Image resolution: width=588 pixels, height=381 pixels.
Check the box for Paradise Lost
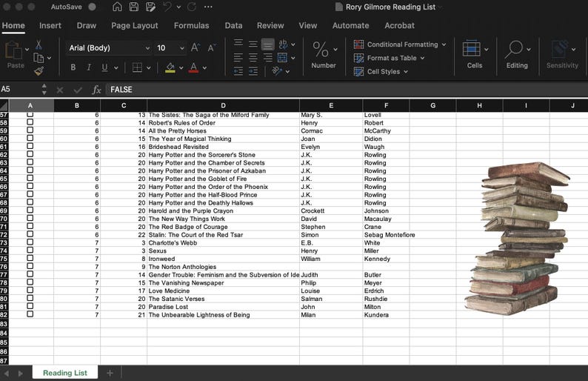tap(30, 306)
